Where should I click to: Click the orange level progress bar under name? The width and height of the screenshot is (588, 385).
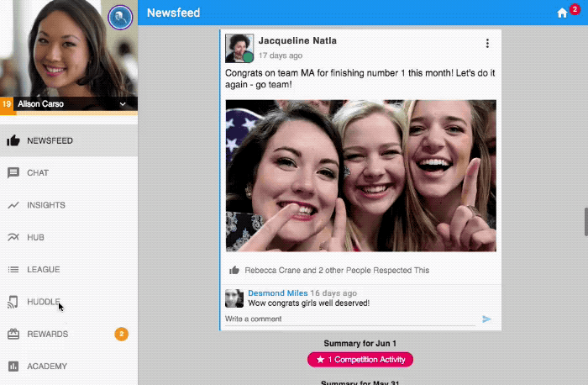click(x=69, y=113)
